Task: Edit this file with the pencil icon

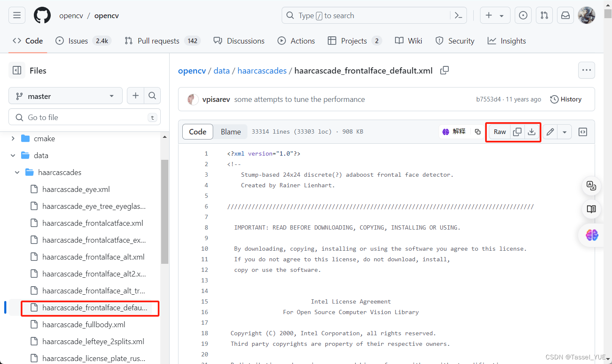Action: point(550,132)
